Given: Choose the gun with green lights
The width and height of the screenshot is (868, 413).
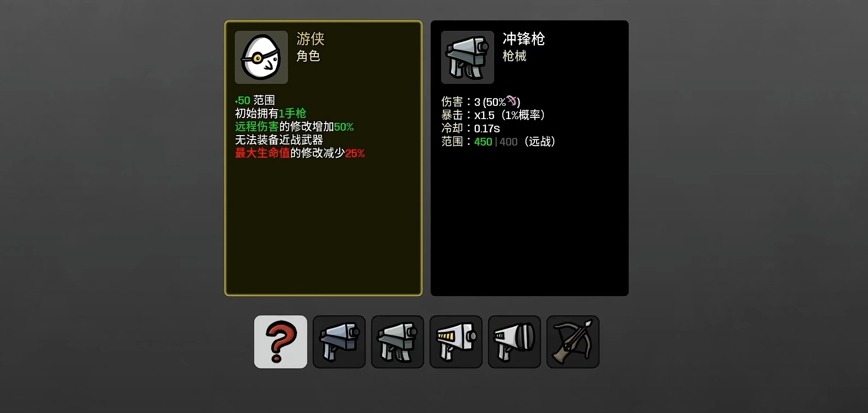Looking at the screenshot, I should click(x=515, y=342).
